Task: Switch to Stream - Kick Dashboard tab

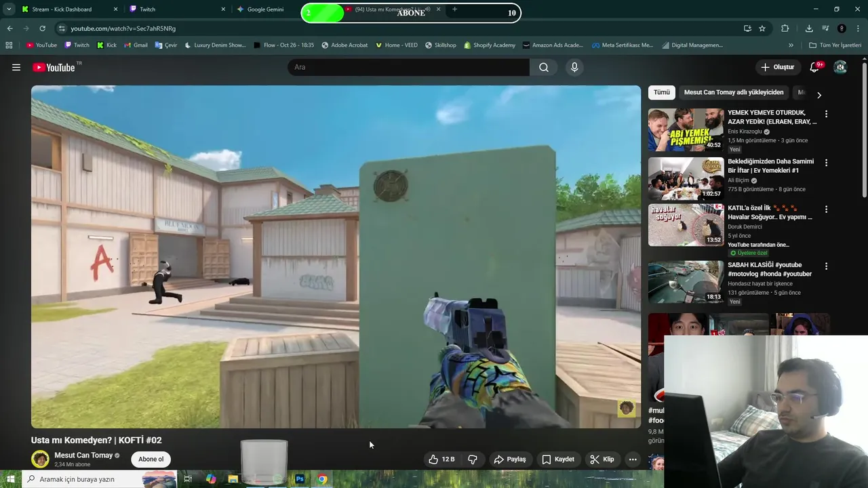Action: (x=68, y=9)
